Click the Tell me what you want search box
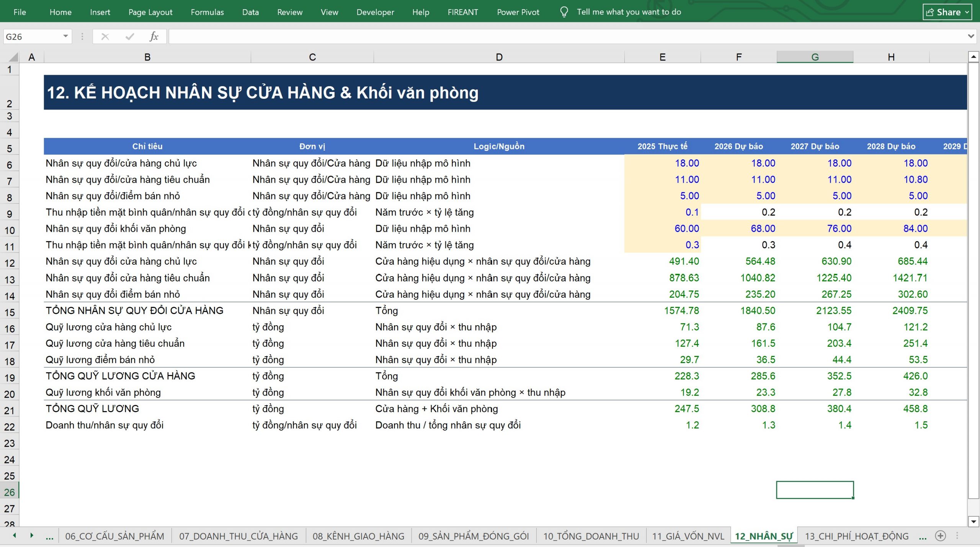The width and height of the screenshot is (980, 547). click(x=629, y=12)
